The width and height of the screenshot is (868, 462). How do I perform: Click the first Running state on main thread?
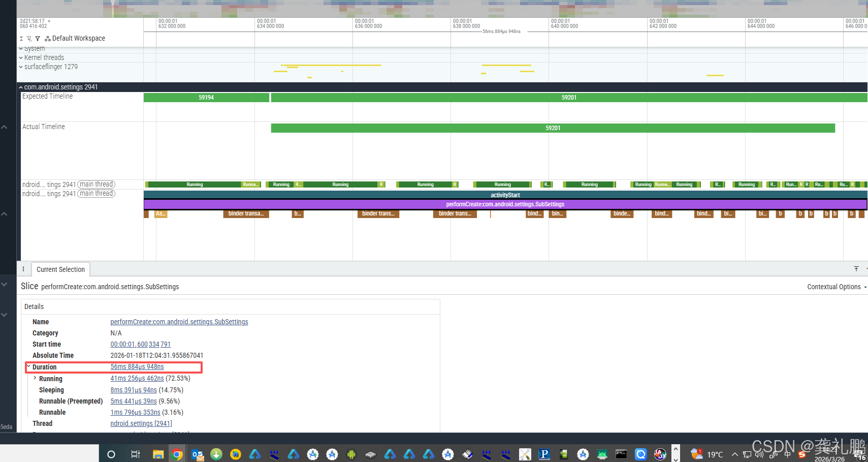[x=195, y=184]
